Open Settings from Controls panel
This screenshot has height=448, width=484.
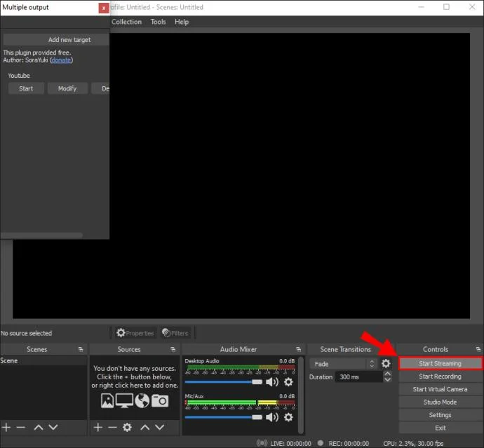pos(441,415)
